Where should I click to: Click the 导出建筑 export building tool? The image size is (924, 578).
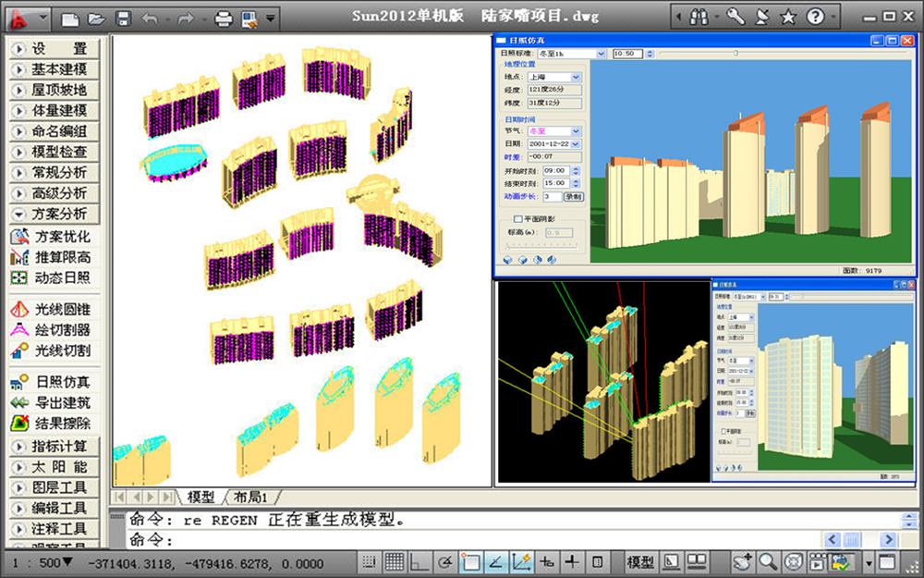pos(51,402)
